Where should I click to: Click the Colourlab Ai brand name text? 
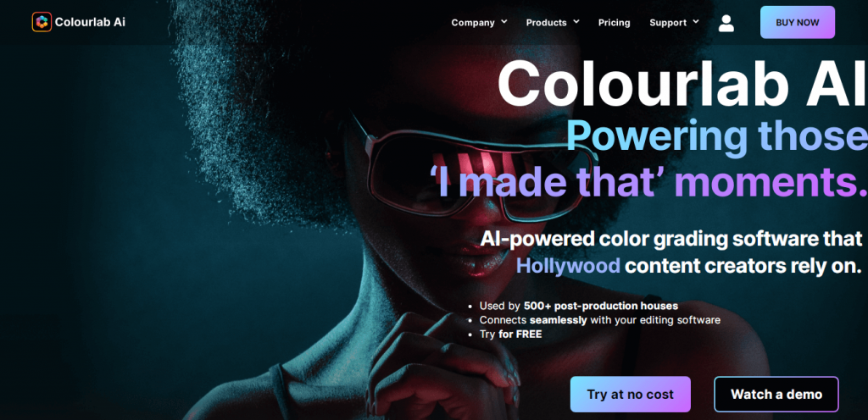(x=90, y=22)
